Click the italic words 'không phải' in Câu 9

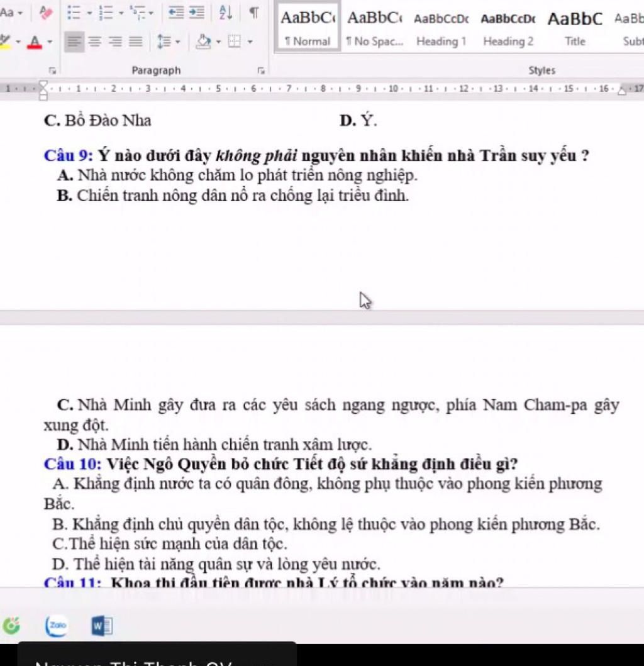click(257, 156)
